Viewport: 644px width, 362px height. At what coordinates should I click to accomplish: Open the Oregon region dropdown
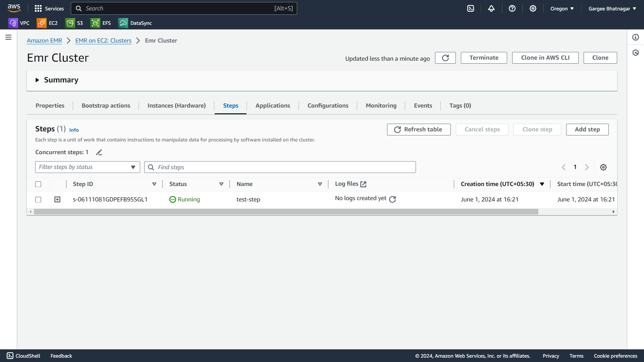[x=562, y=9]
